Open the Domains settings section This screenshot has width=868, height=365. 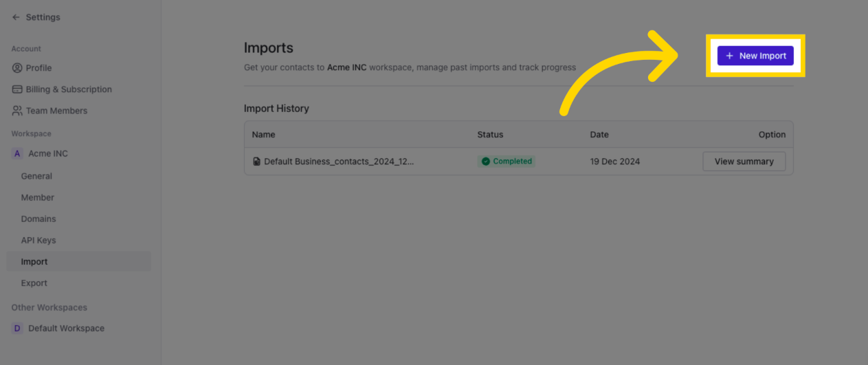(38, 219)
